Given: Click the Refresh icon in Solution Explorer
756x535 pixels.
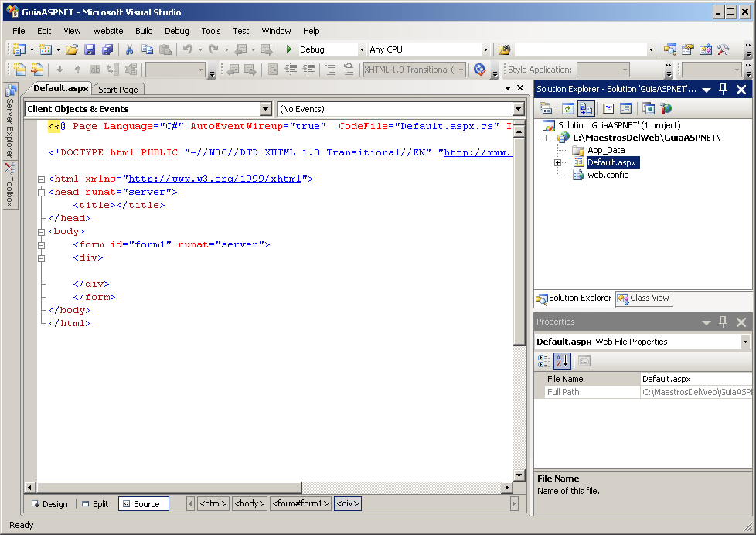Looking at the screenshot, I should pos(568,108).
